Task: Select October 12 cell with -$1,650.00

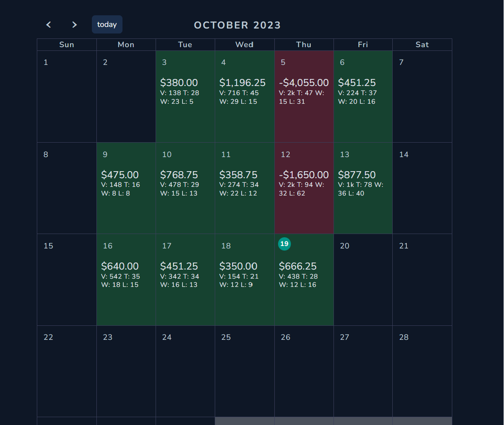Action: pos(304,188)
